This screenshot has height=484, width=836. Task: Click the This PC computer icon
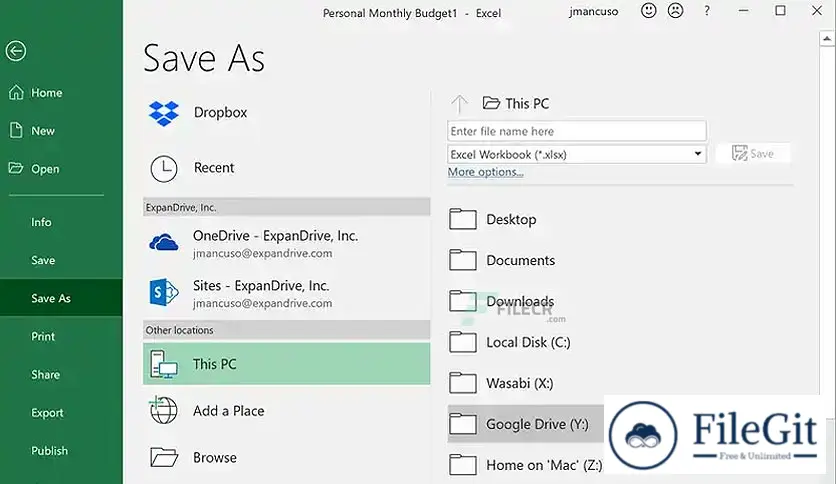click(164, 364)
